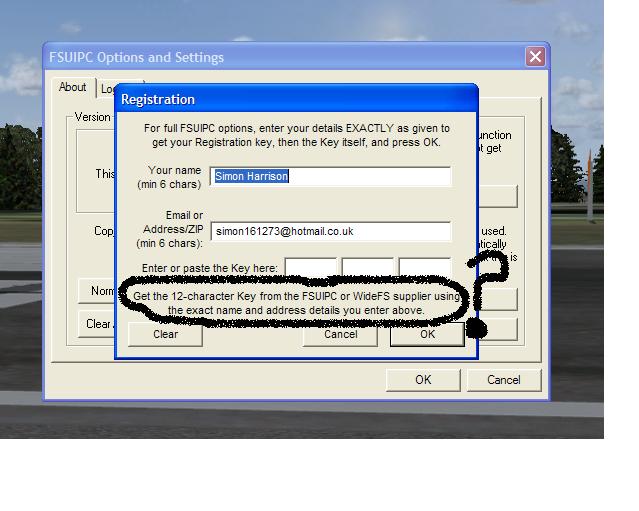Click the 'Enter or paste the Key here:' label
The image size is (639, 511).
pos(209,268)
